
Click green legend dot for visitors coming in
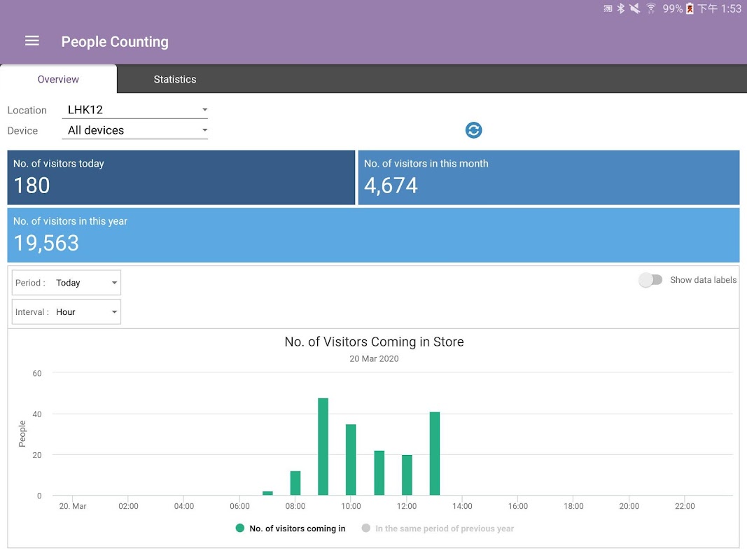coord(240,528)
